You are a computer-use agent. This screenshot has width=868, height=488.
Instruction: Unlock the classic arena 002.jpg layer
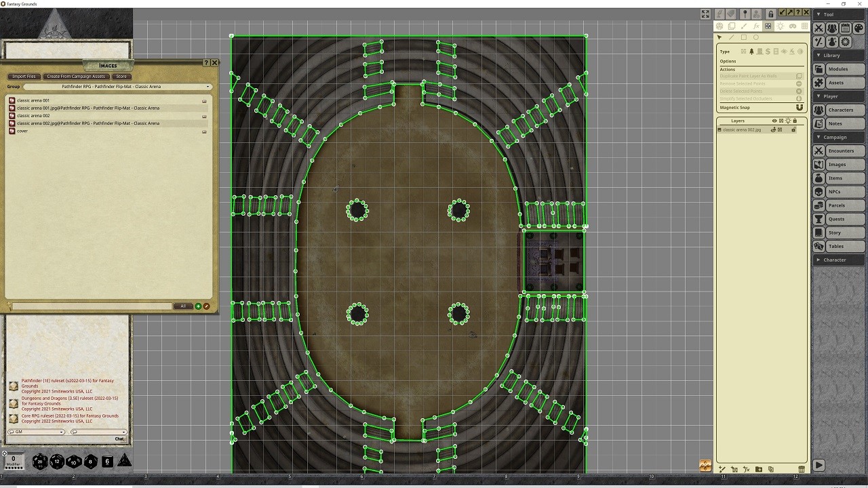794,129
